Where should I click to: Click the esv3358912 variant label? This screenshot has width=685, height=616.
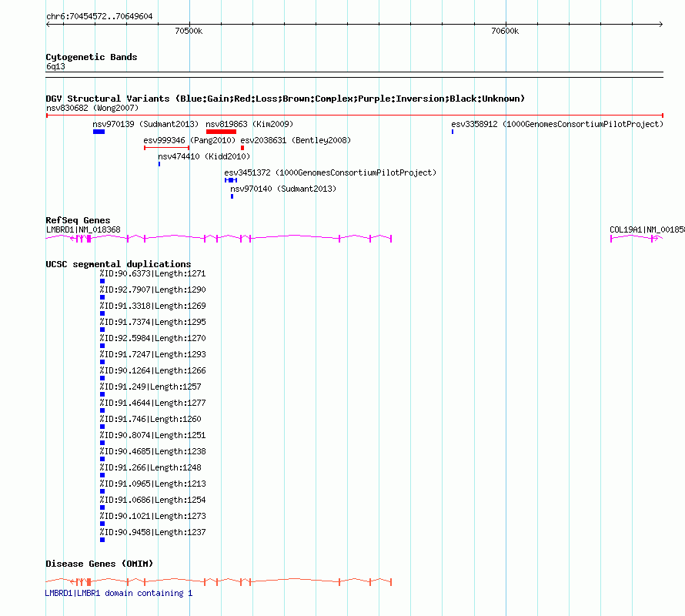[x=557, y=124]
